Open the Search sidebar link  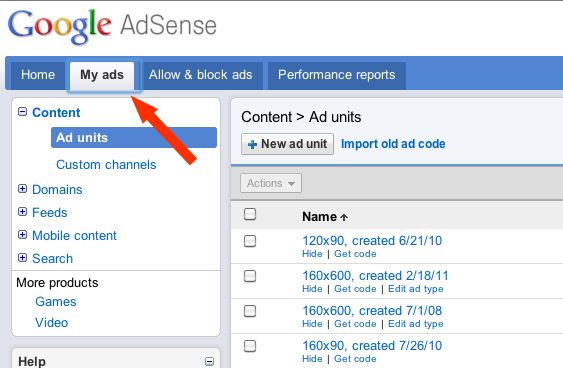(52, 259)
